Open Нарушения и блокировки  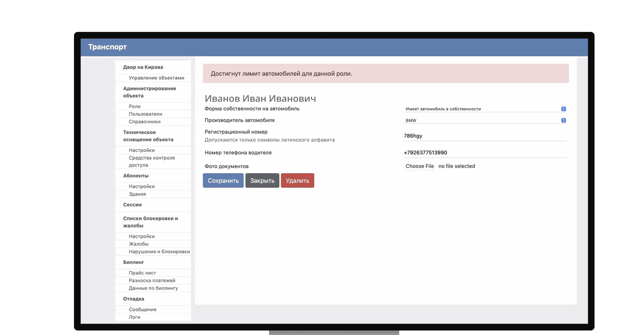point(159,252)
